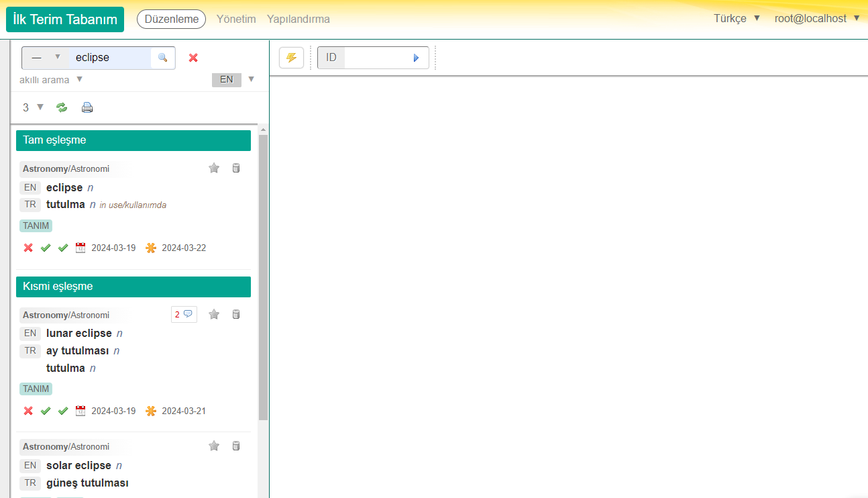Open comments bubble on lunar eclipse entry

point(184,314)
